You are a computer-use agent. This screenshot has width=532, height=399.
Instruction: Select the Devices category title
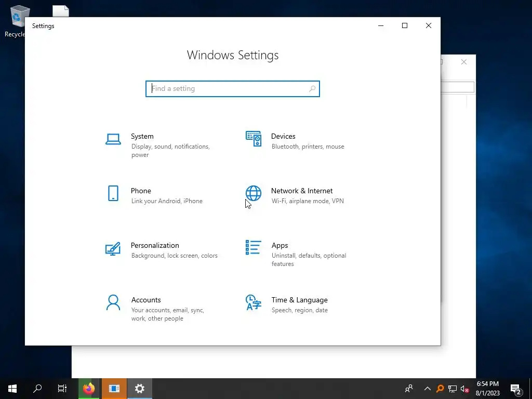283,136
